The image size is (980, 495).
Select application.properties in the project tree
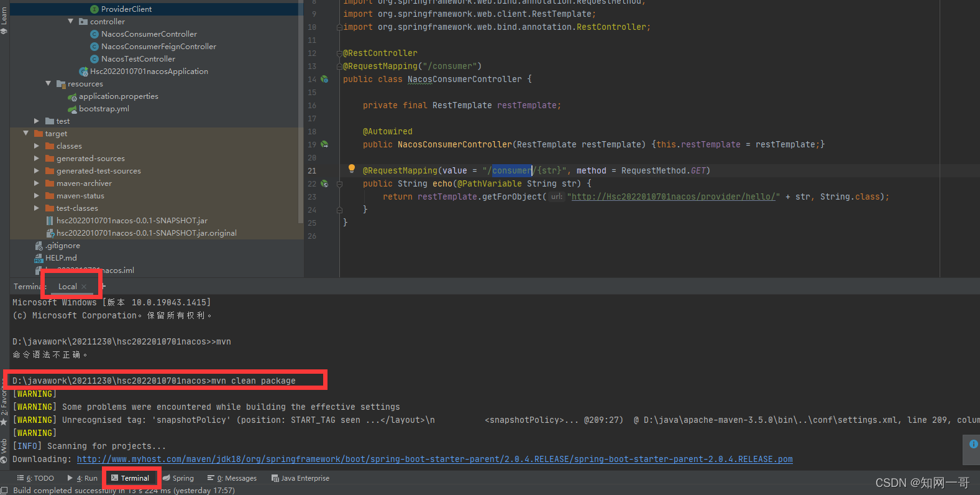coord(118,96)
